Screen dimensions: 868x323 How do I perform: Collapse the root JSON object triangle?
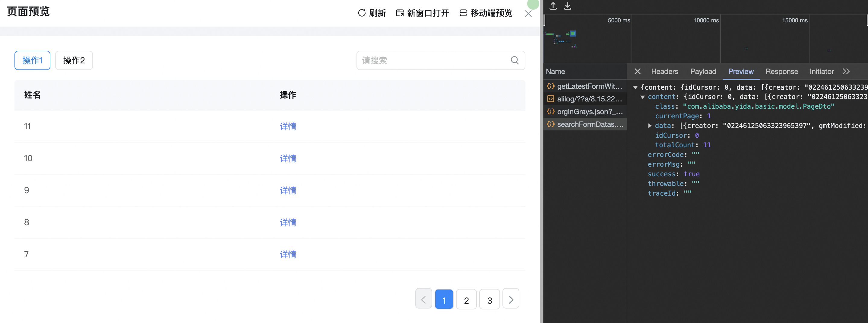tap(635, 87)
